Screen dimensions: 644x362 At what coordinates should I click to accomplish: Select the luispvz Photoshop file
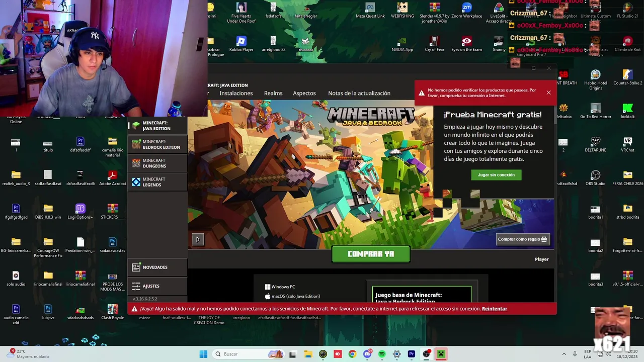click(48, 312)
